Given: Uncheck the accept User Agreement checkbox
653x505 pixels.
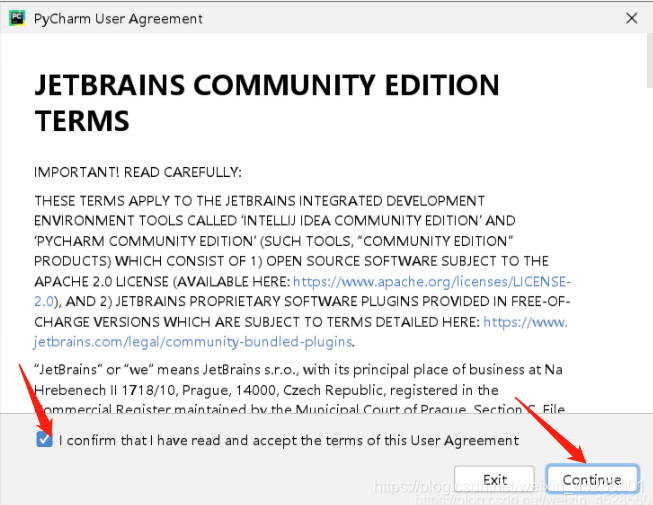Looking at the screenshot, I should pyautogui.click(x=44, y=440).
